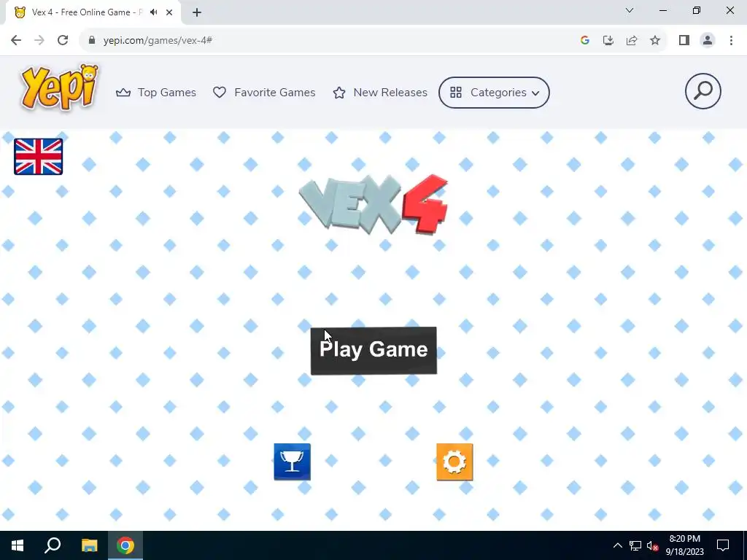The height and width of the screenshot is (560, 747).
Task: Start Vex 4 with Play Game
Action: [x=373, y=351]
